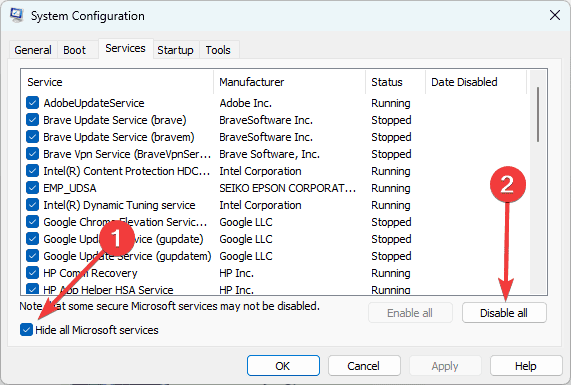The height and width of the screenshot is (385, 571).
Task: Toggle HP Comm Recovery checkbox
Action: (x=32, y=273)
